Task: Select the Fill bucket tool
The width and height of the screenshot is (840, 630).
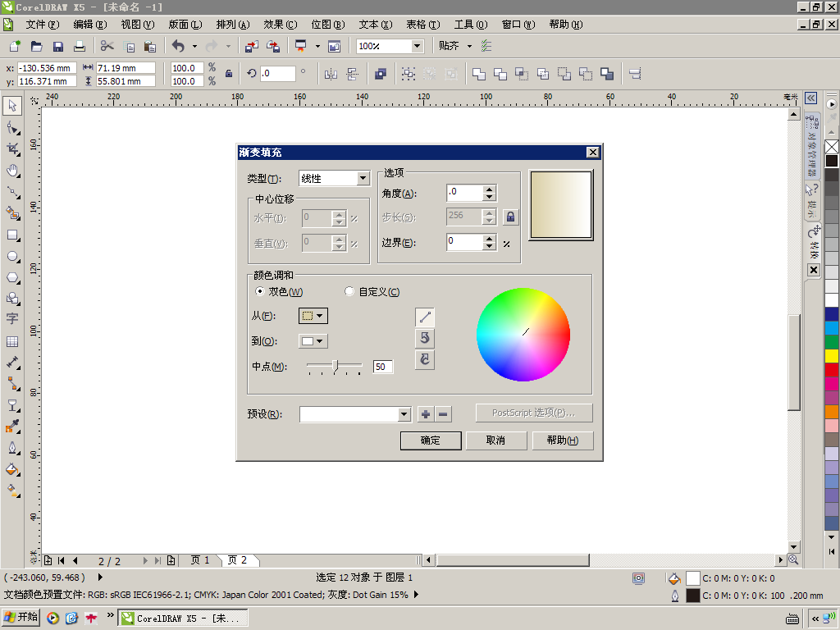Action: pos(12,470)
